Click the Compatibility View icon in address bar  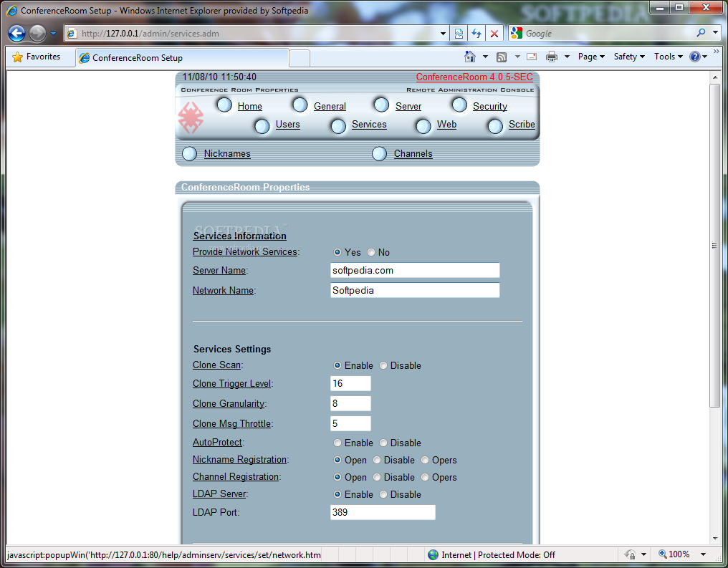click(x=459, y=34)
